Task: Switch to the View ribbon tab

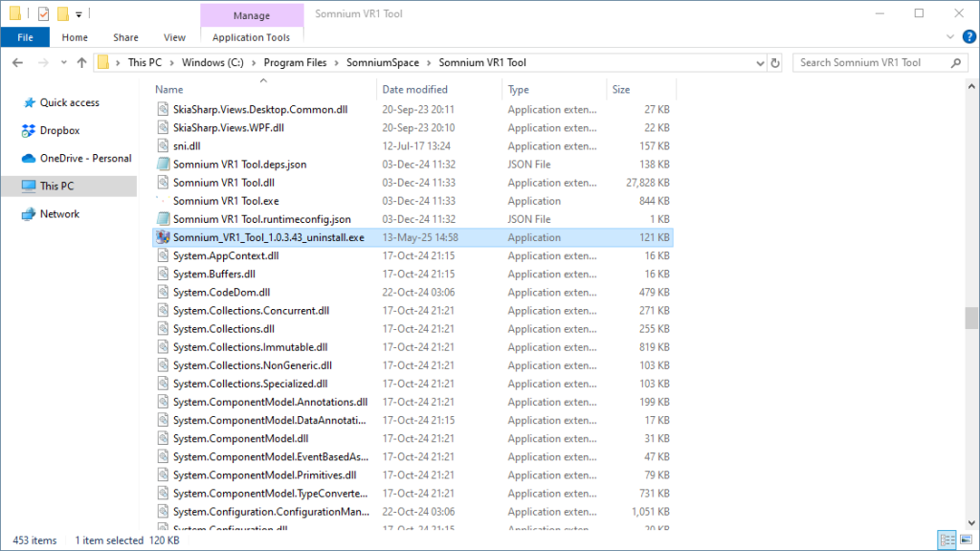Action: point(174,37)
